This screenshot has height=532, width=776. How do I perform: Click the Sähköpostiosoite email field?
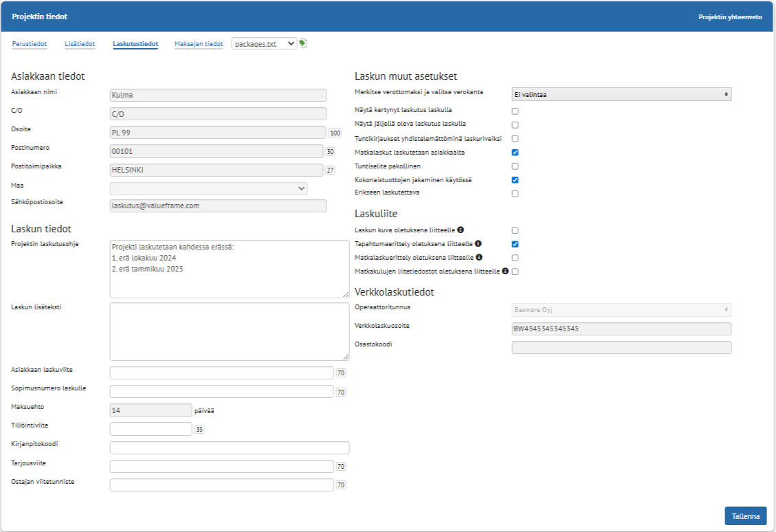pyautogui.click(x=219, y=206)
